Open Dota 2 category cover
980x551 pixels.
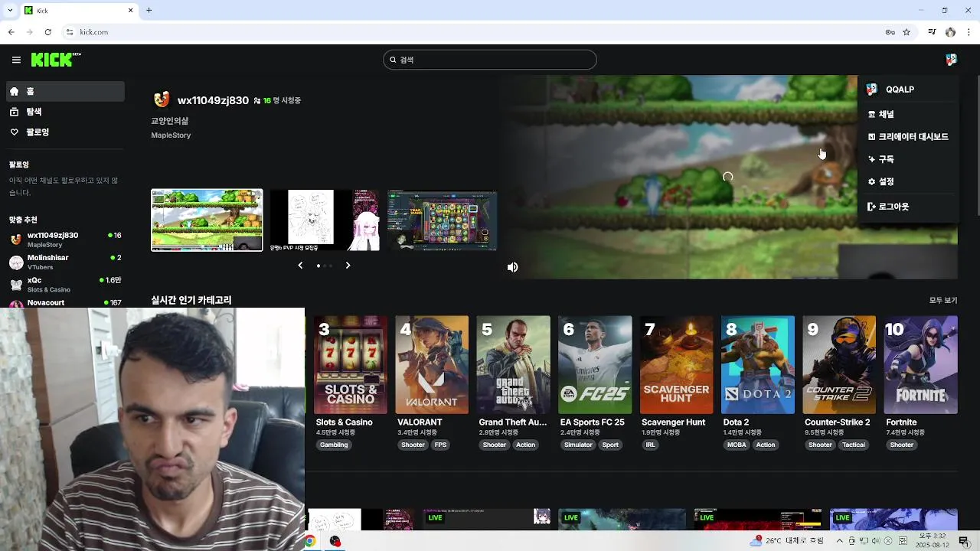758,364
